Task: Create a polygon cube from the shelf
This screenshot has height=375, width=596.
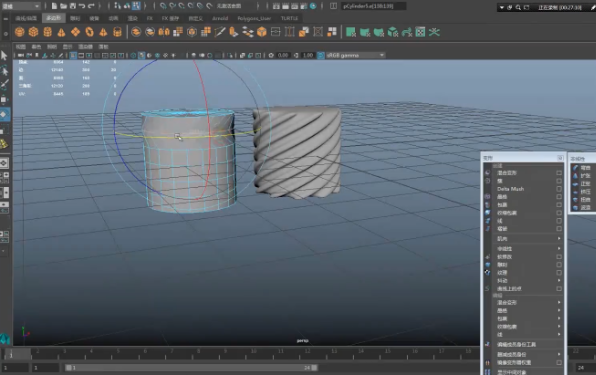Action: click(x=33, y=32)
